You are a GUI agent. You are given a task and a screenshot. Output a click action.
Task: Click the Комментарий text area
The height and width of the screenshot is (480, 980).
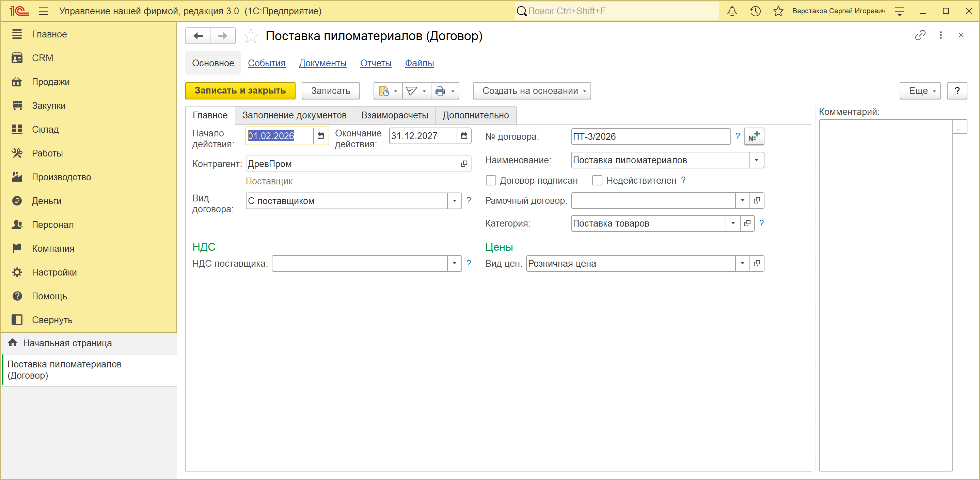pos(886,295)
